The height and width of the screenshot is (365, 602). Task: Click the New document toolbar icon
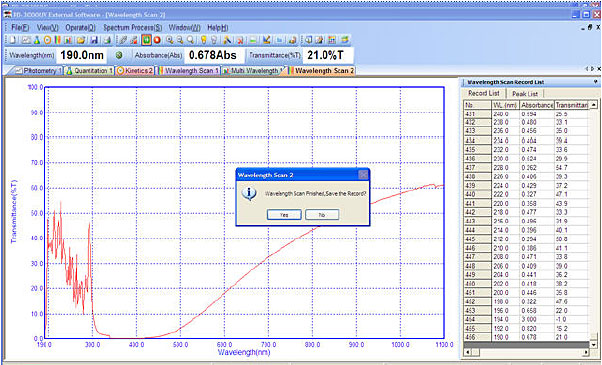(x=13, y=40)
